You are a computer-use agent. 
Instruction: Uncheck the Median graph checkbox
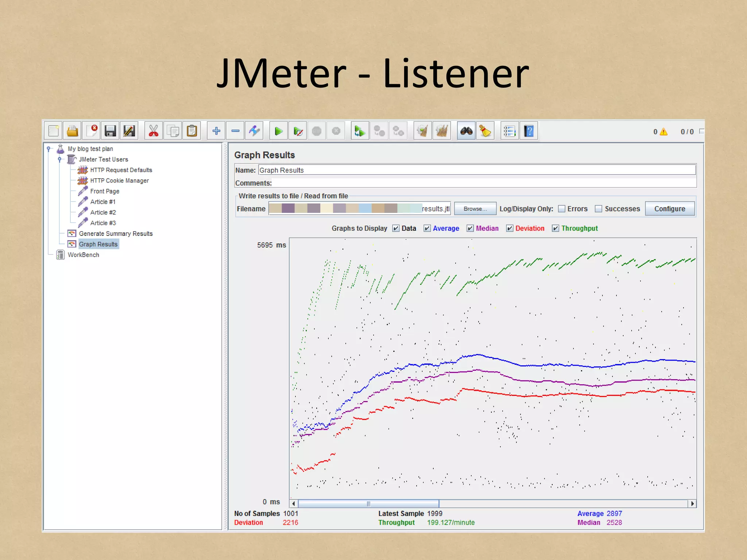click(x=470, y=228)
